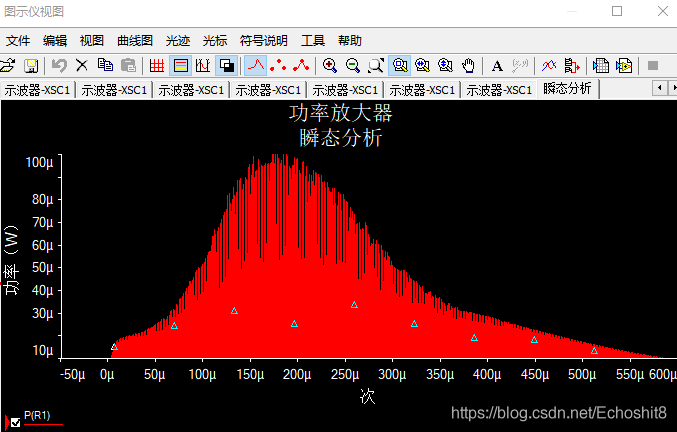
Task: Click the 100µ value on the vertical axis
Action: pyautogui.click(x=39, y=163)
